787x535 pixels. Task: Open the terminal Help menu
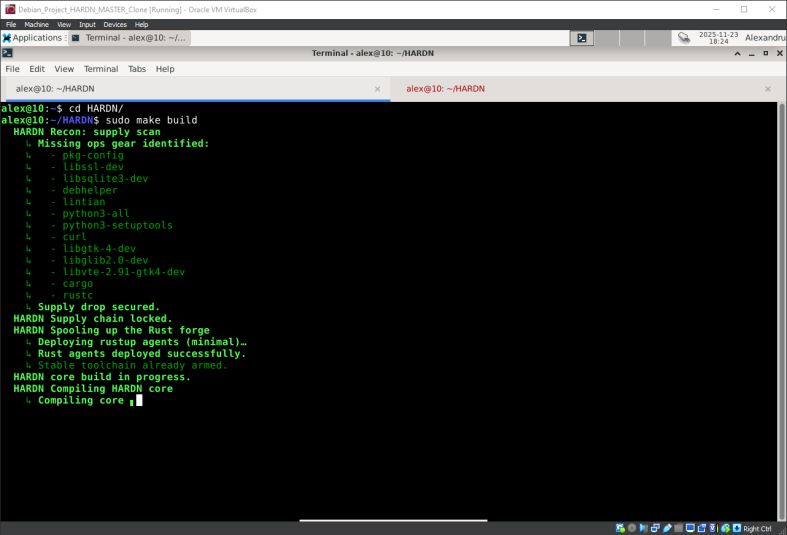tap(165, 69)
